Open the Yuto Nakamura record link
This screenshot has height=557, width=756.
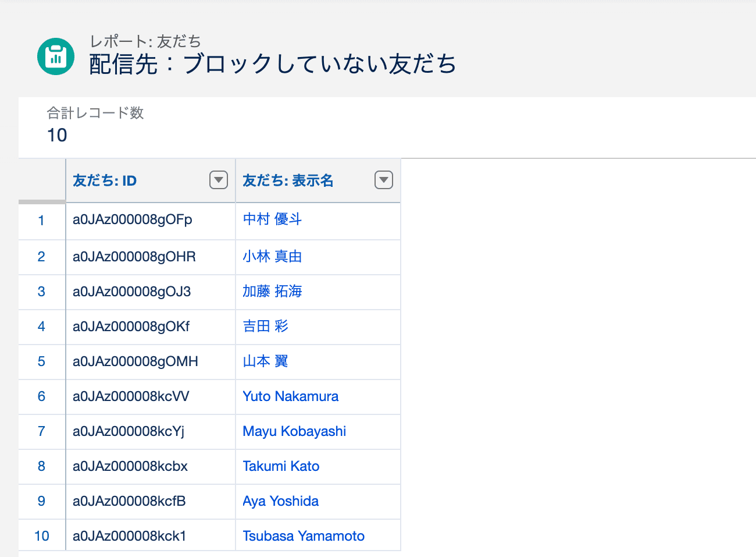(x=290, y=396)
